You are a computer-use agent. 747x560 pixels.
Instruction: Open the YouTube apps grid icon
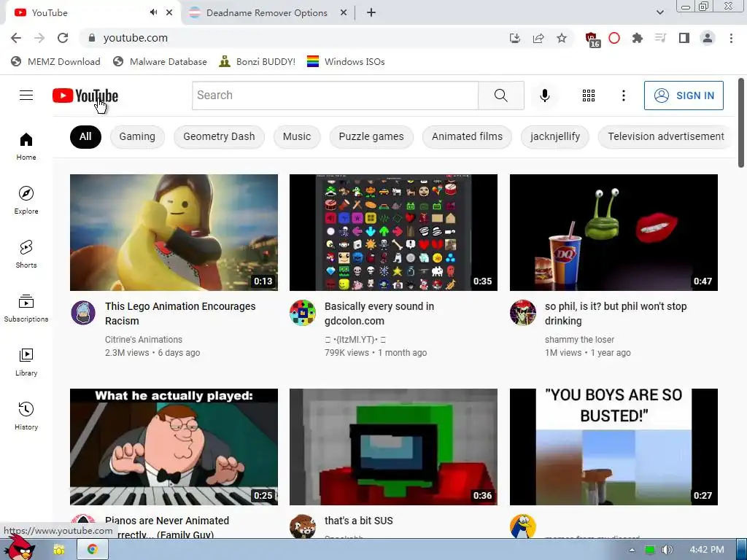coord(589,96)
